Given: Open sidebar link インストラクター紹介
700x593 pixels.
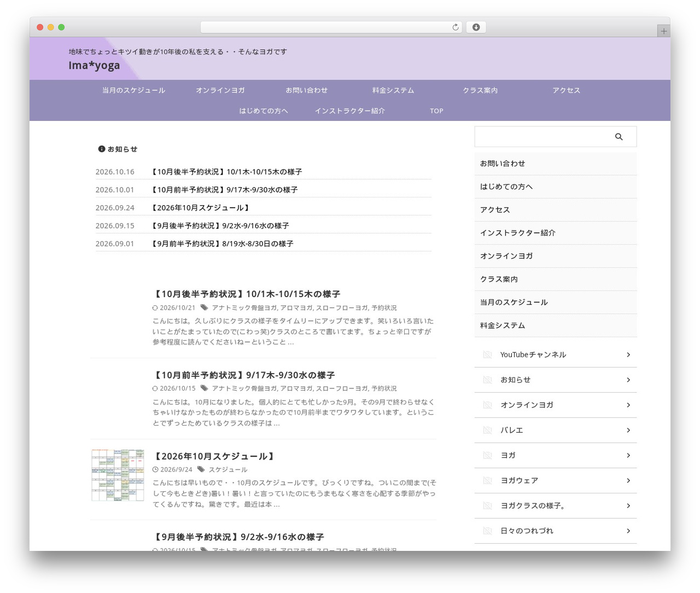Looking at the screenshot, I should 518,233.
